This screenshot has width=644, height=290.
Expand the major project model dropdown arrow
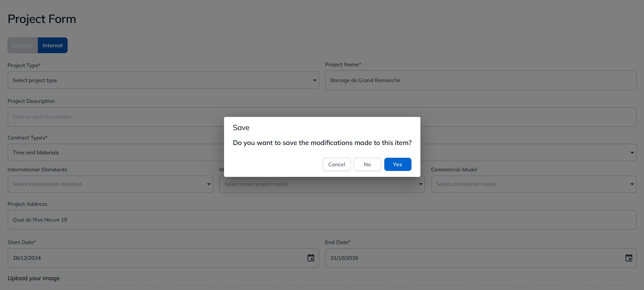pyautogui.click(x=421, y=184)
